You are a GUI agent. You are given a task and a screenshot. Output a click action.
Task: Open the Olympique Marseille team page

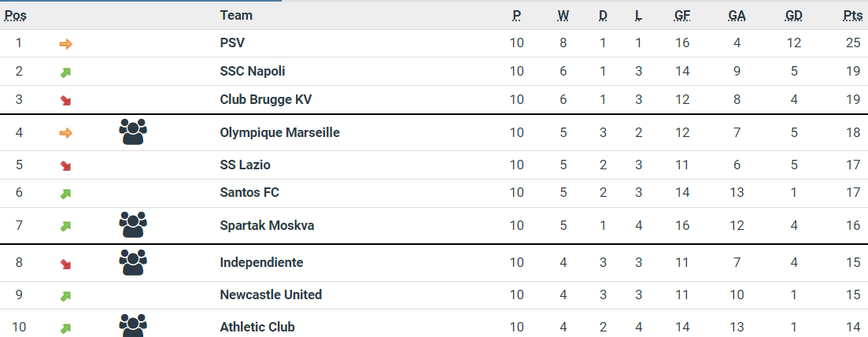point(279,132)
